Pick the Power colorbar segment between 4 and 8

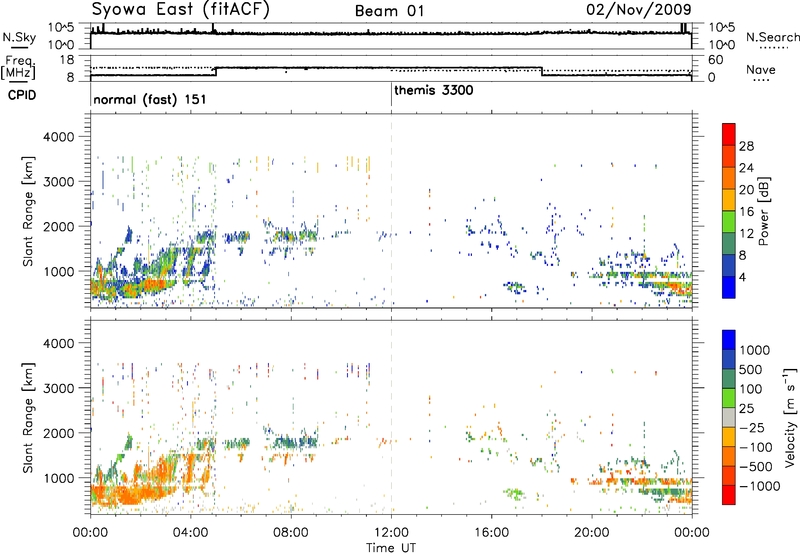[x=729, y=265]
